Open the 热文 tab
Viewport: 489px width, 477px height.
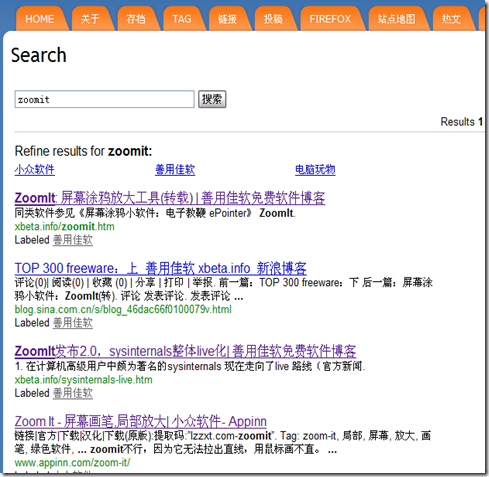451,19
